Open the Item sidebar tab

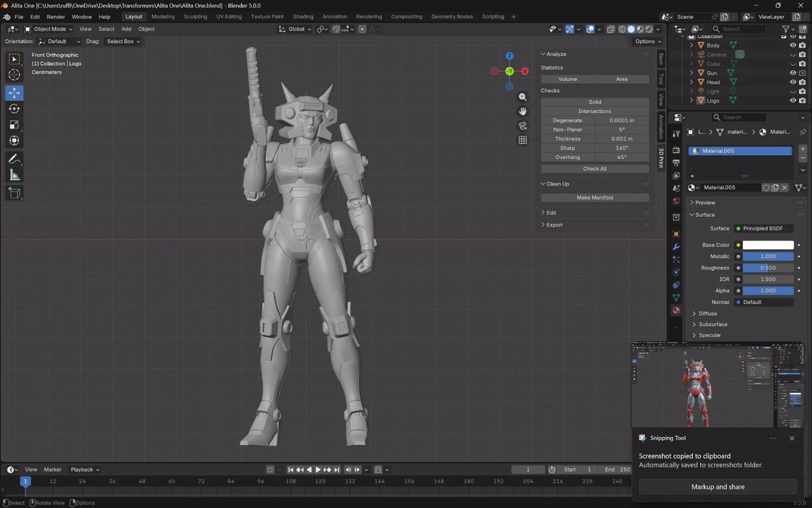[x=661, y=60]
